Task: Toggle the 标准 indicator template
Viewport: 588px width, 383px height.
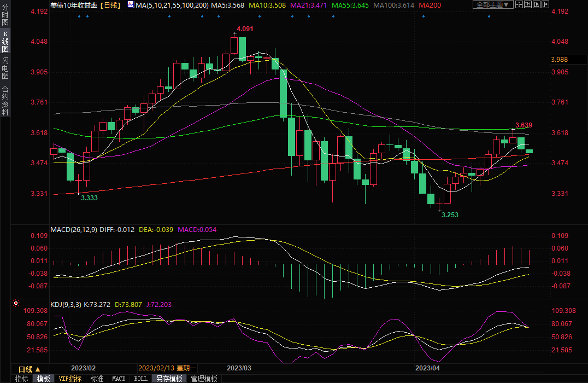Action: pyautogui.click(x=97, y=379)
